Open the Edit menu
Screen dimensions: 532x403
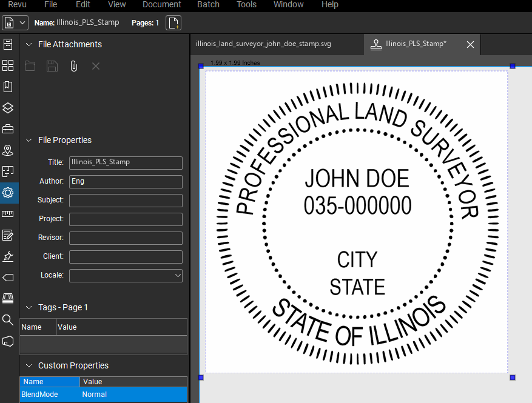pos(82,4)
